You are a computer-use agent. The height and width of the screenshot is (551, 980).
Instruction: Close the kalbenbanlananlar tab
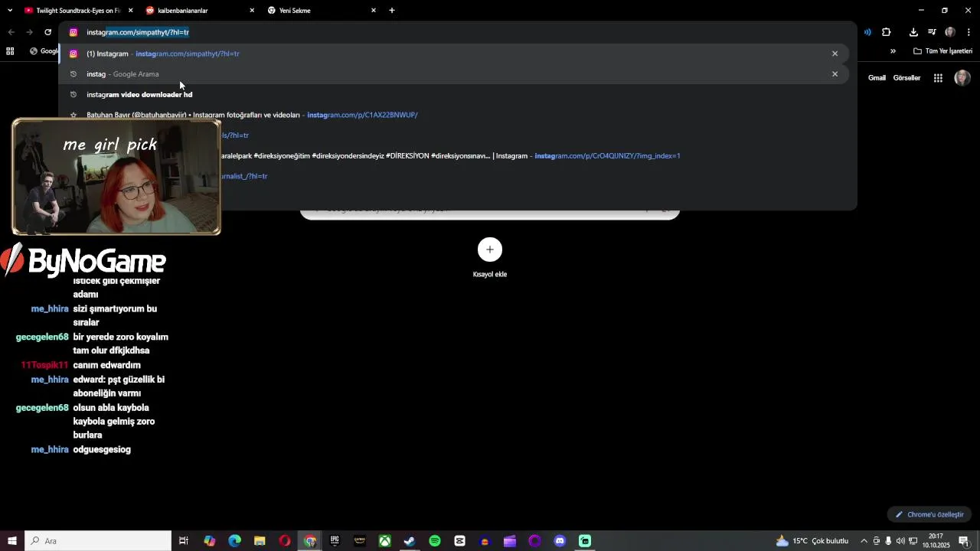(x=252, y=11)
